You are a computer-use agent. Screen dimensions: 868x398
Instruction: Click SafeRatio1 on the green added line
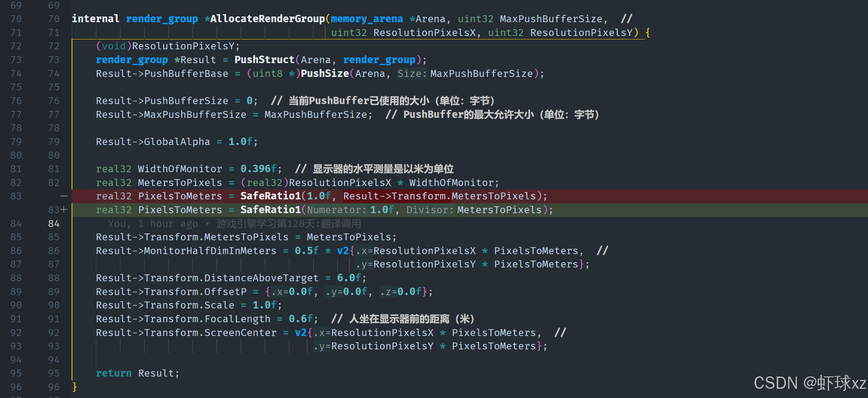click(270, 210)
